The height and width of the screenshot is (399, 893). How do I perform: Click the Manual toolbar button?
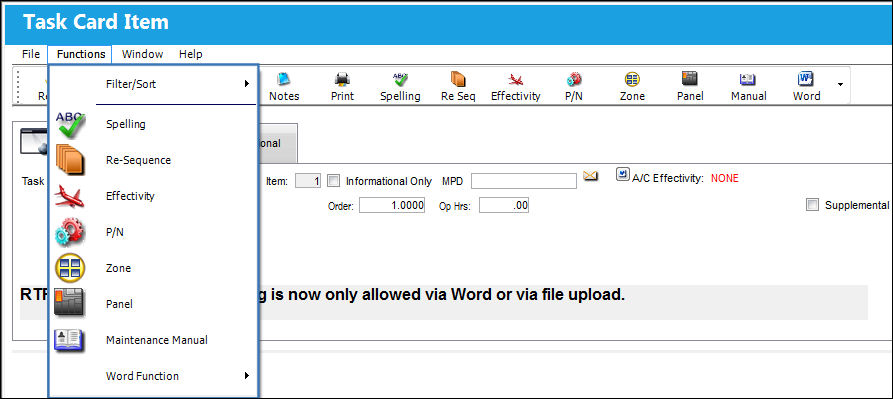pos(748,87)
